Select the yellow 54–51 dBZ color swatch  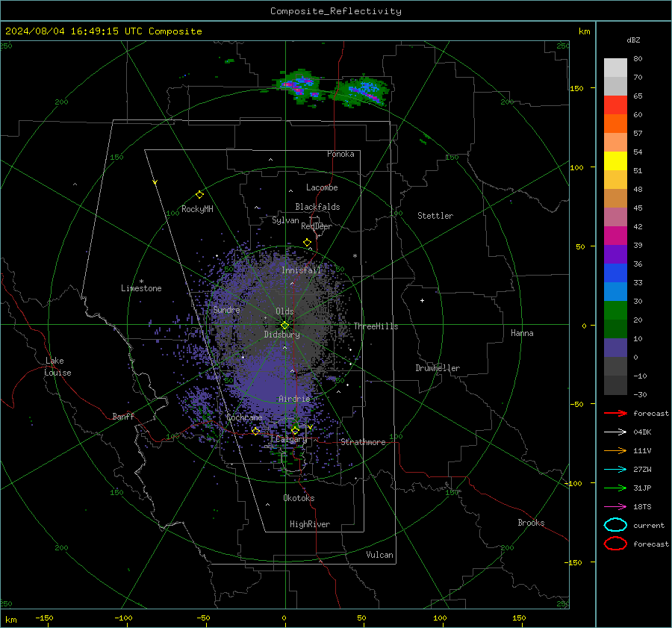(x=615, y=161)
